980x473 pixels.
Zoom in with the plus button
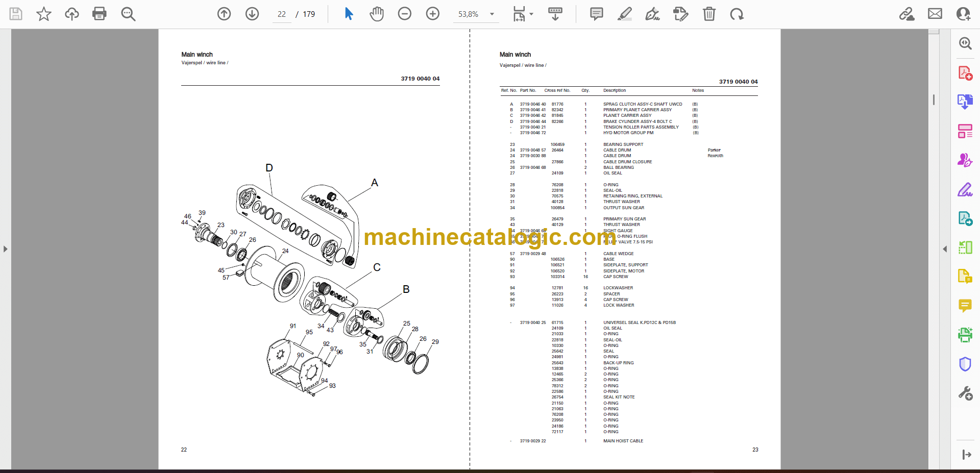click(433, 14)
